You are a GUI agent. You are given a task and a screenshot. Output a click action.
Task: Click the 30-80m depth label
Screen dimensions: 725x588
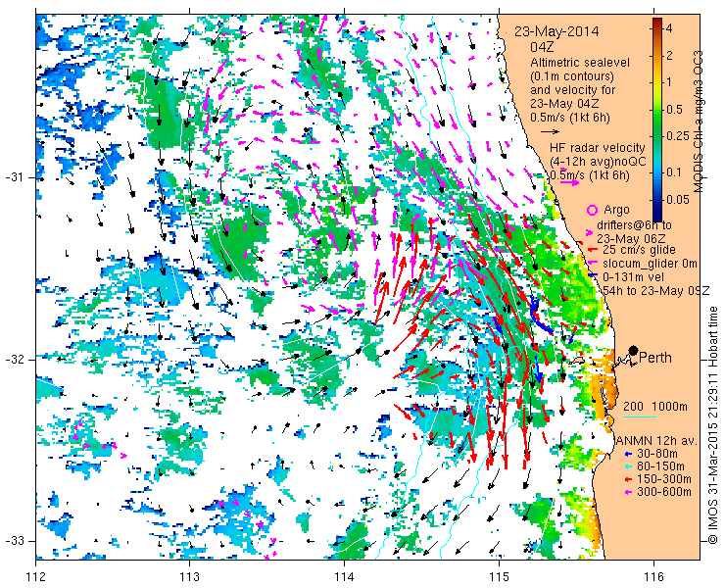coord(658,454)
